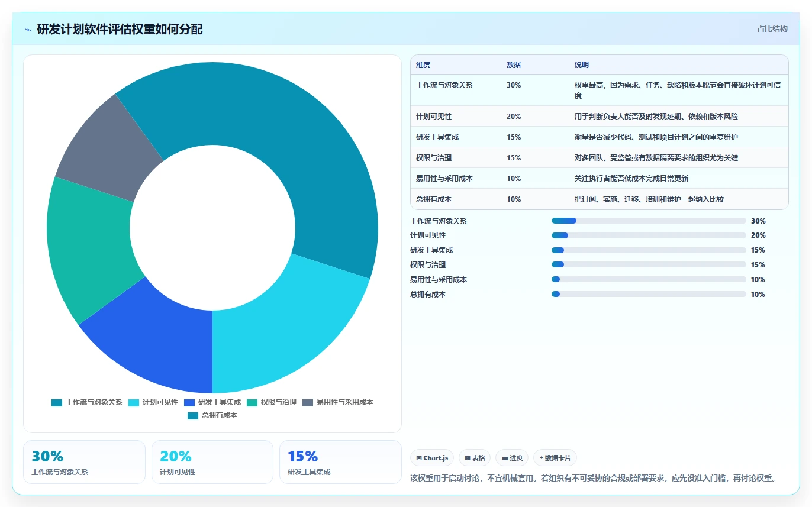Click the footer note starting with 该权重用于启动讨论

(593, 478)
